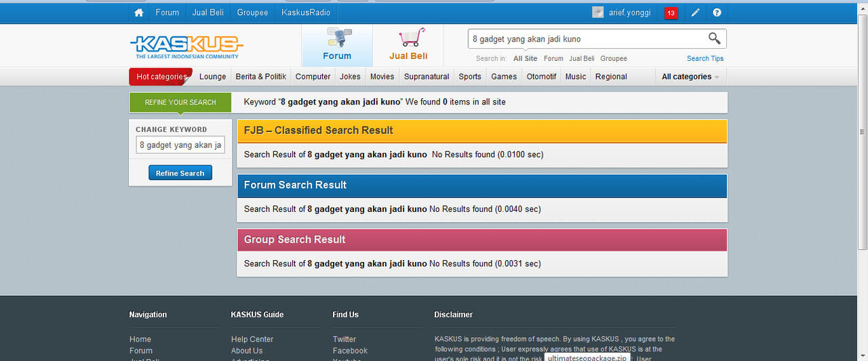This screenshot has height=361, width=868.
Task: Open Forum in the top blue bar
Action: point(167,12)
